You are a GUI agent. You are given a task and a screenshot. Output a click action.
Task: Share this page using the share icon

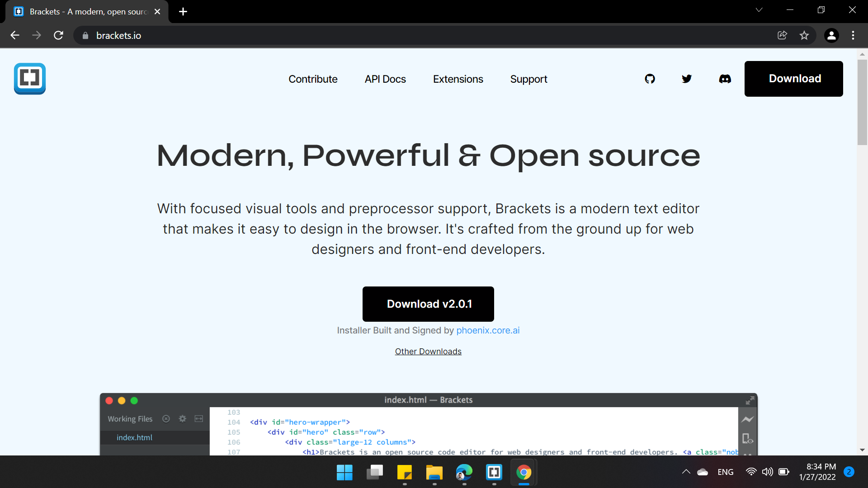point(782,35)
